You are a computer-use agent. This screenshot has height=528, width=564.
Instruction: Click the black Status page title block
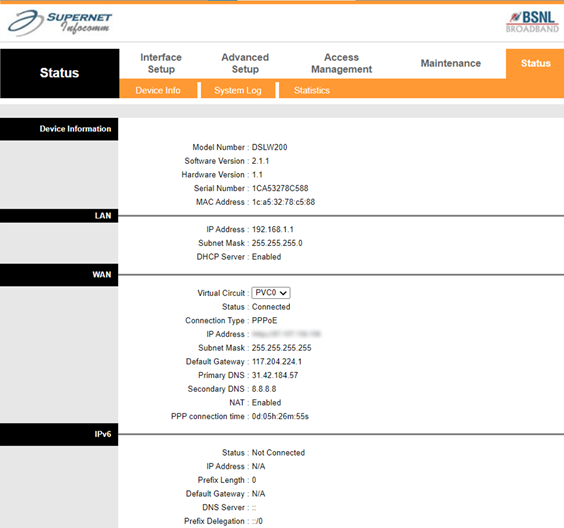pyautogui.click(x=60, y=73)
